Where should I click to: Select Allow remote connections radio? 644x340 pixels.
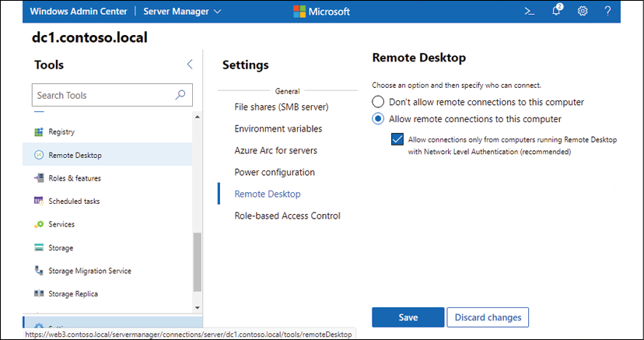click(378, 119)
